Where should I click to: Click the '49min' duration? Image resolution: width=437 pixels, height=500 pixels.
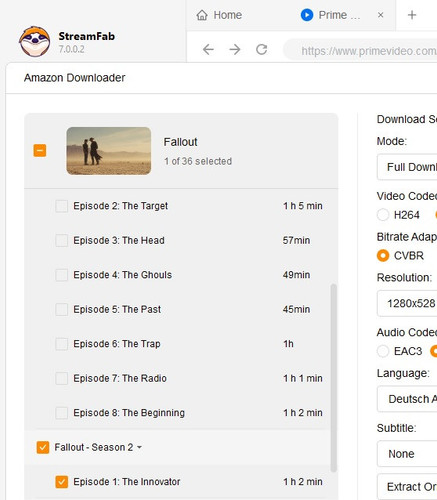(x=296, y=275)
